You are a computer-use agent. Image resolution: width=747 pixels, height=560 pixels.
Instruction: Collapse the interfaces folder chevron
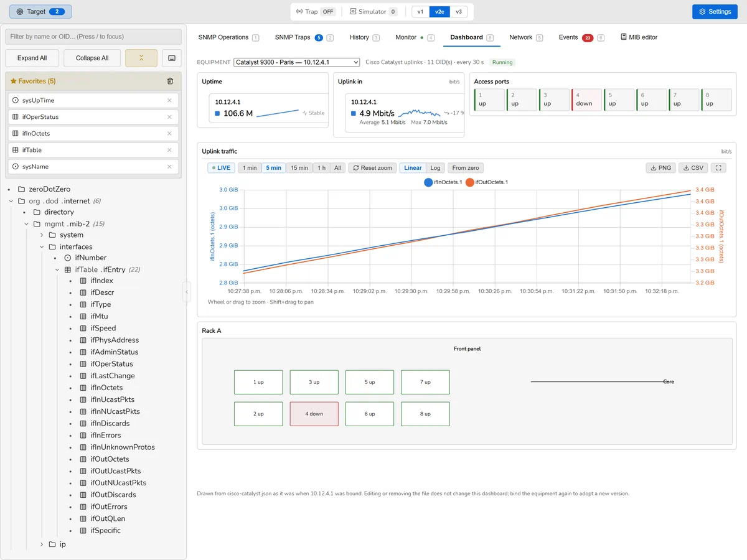pyautogui.click(x=42, y=247)
